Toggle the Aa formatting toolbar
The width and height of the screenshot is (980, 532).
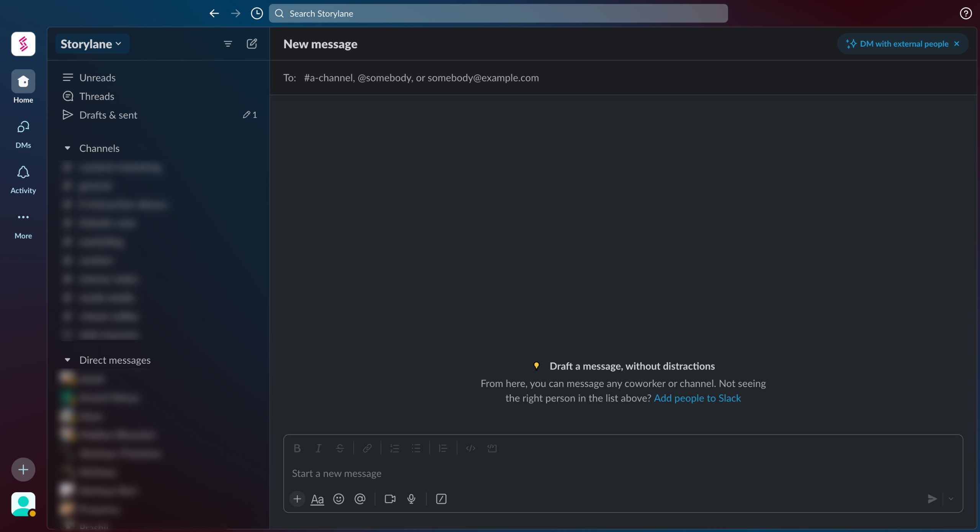click(x=317, y=499)
